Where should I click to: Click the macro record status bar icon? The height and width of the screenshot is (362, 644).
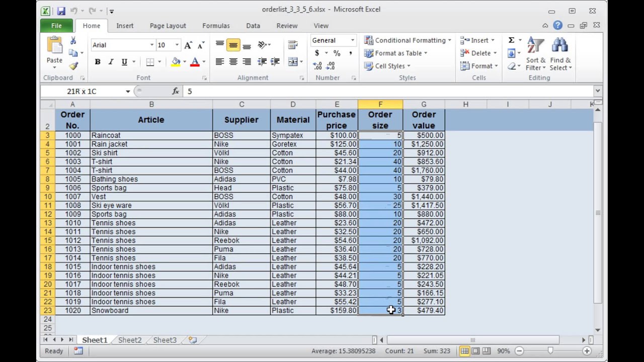(x=78, y=351)
